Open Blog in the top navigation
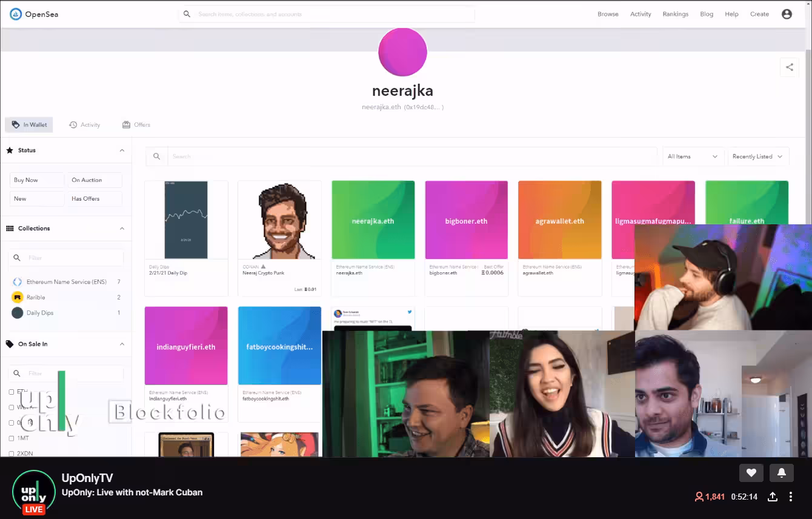Viewport: 812px width, 519px height. (707, 14)
